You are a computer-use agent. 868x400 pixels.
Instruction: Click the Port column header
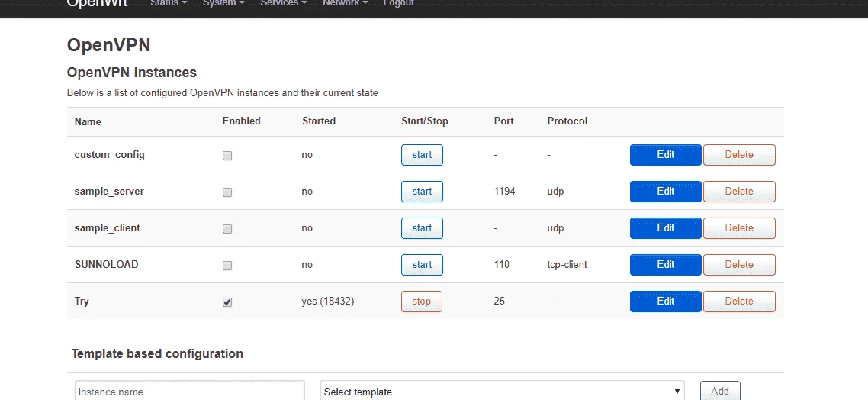(x=503, y=121)
